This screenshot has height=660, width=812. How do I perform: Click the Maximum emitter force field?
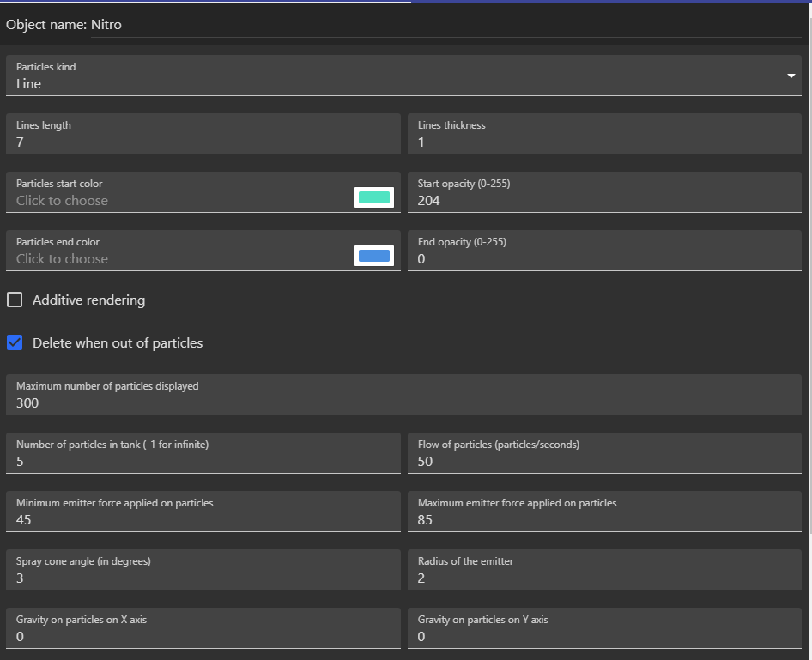coord(604,520)
